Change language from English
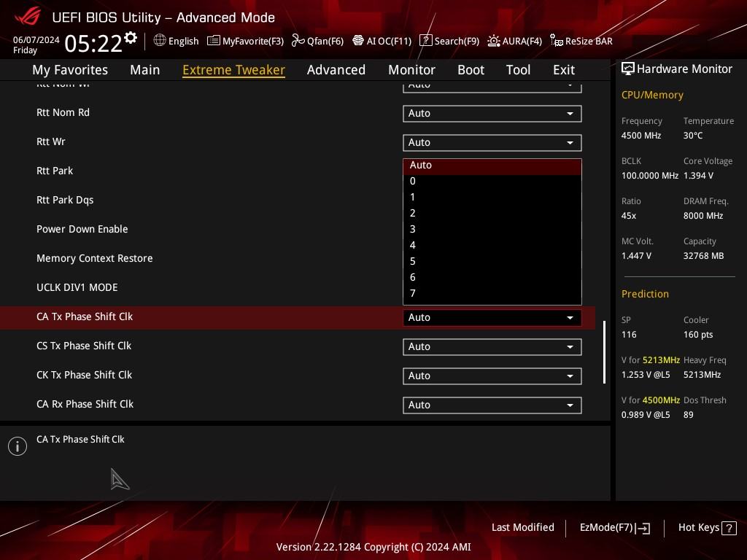The width and height of the screenshot is (747, 560). (176, 41)
